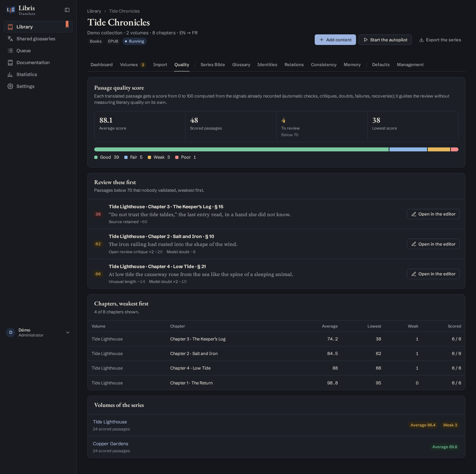Click the Shared glossaries translate icon

[10, 39]
